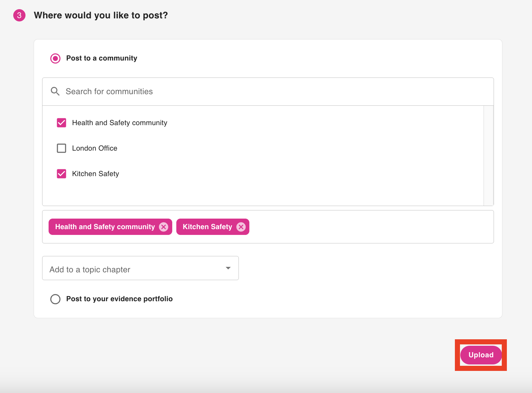Click the community list scrollbar track
Screen dimensions: 532x393
(489, 156)
